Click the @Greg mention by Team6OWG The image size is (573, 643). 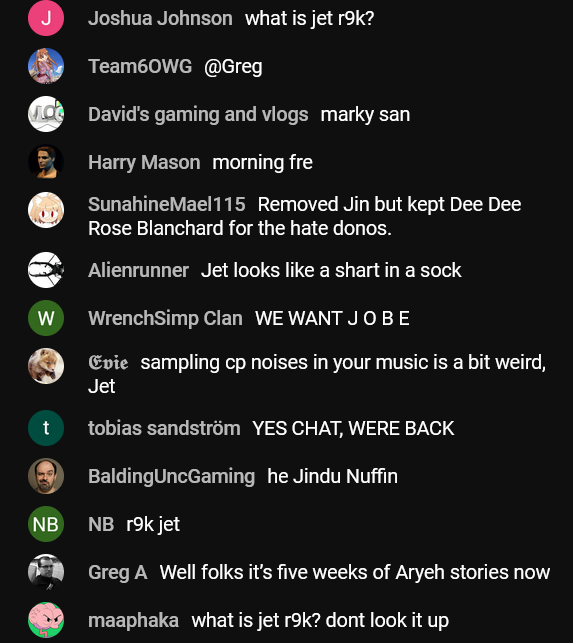click(x=233, y=67)
